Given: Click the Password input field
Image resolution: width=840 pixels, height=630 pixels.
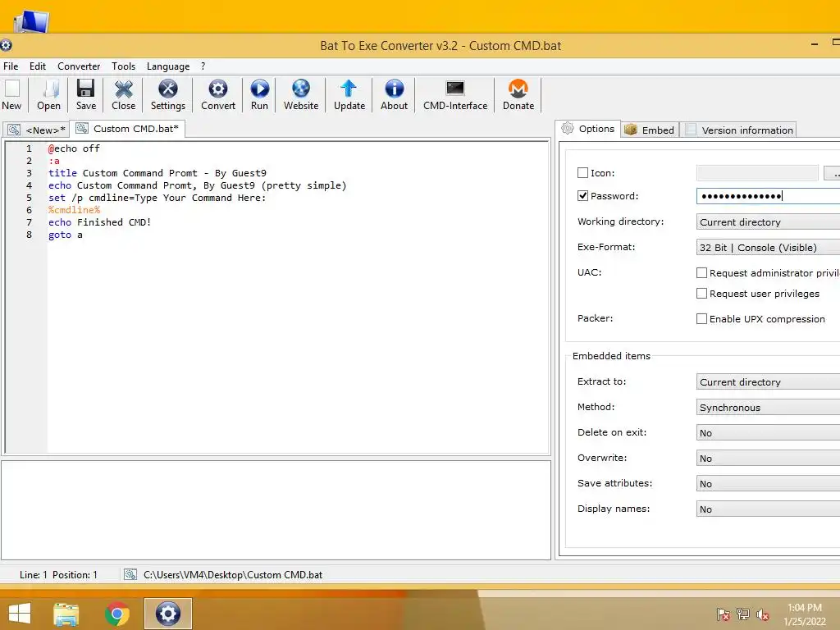Looking at the screenshot, I should (x=768, y=195).
